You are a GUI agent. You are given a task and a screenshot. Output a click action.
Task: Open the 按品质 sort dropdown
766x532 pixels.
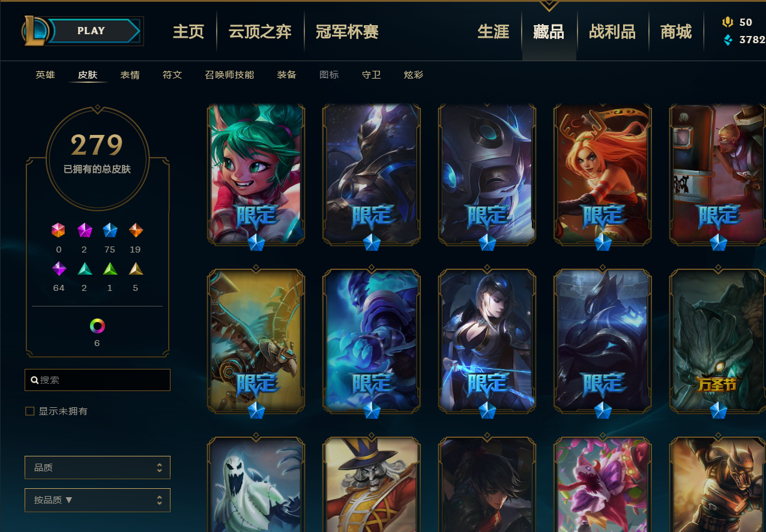(x=97, y=500)
